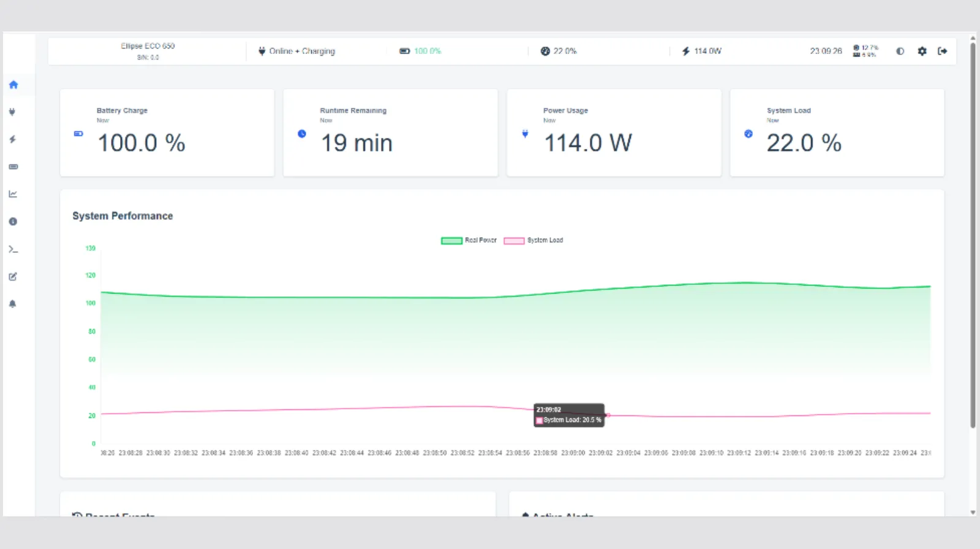Select the Power Usage 114.0 W card
The width and height of the screenshot is (980, 549).
coord(614,133)
